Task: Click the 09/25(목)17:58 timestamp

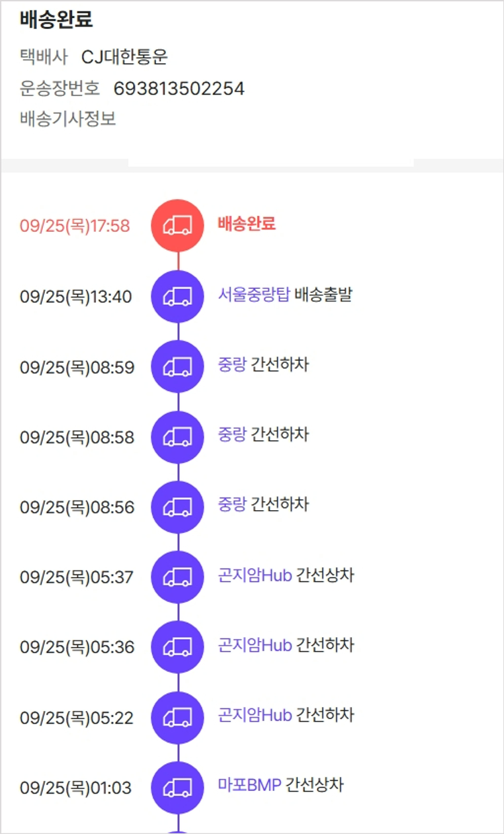Action: (75, 226)
